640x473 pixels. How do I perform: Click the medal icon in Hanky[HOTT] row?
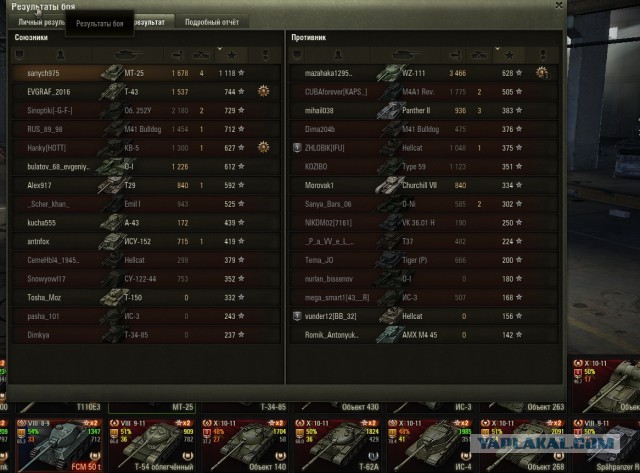(x=264, y=147)
